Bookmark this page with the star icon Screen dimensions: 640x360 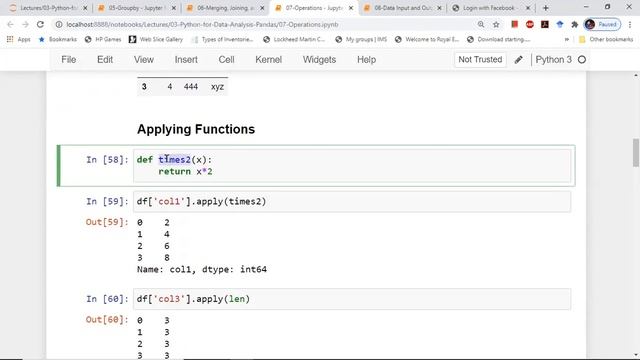coord(496,24)
